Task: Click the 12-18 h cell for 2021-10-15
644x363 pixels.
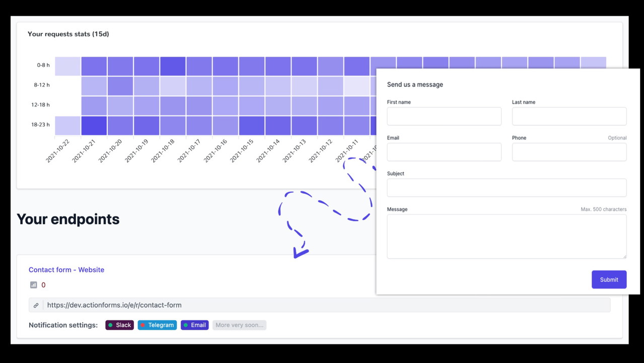Action: click(x=251, y=106)
